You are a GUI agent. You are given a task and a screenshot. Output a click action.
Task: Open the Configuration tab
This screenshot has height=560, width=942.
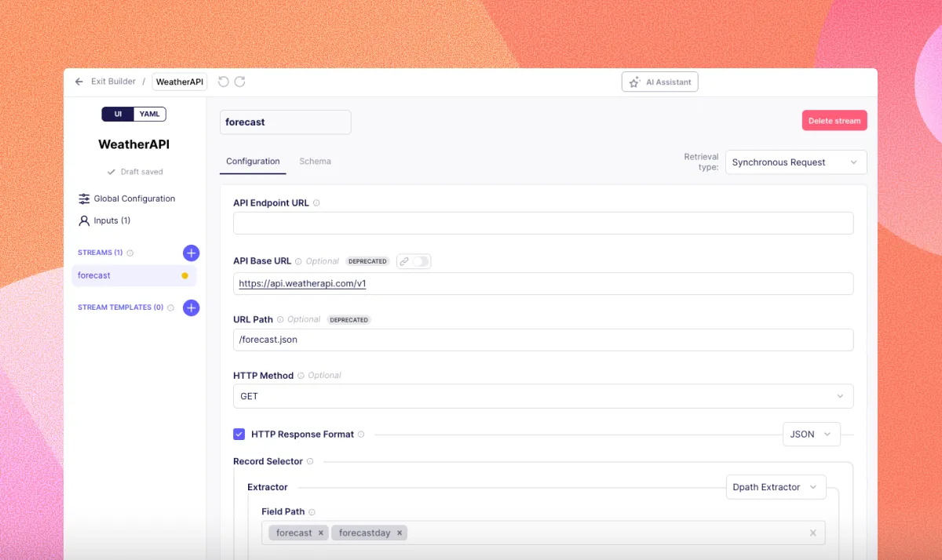[x=253, y=162]
